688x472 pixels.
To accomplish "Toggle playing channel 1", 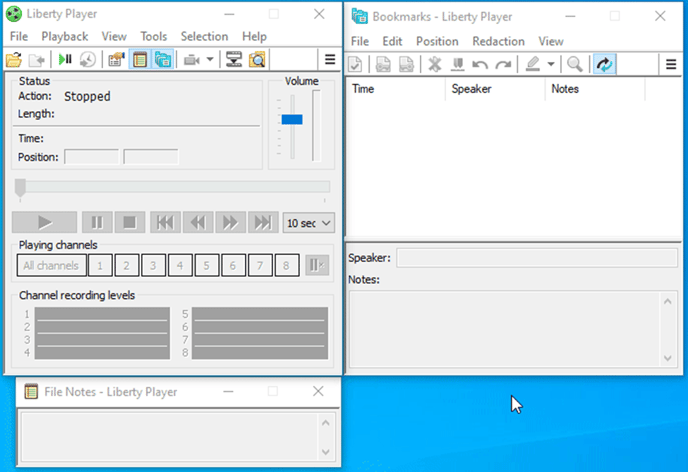I will click(100, 265).
